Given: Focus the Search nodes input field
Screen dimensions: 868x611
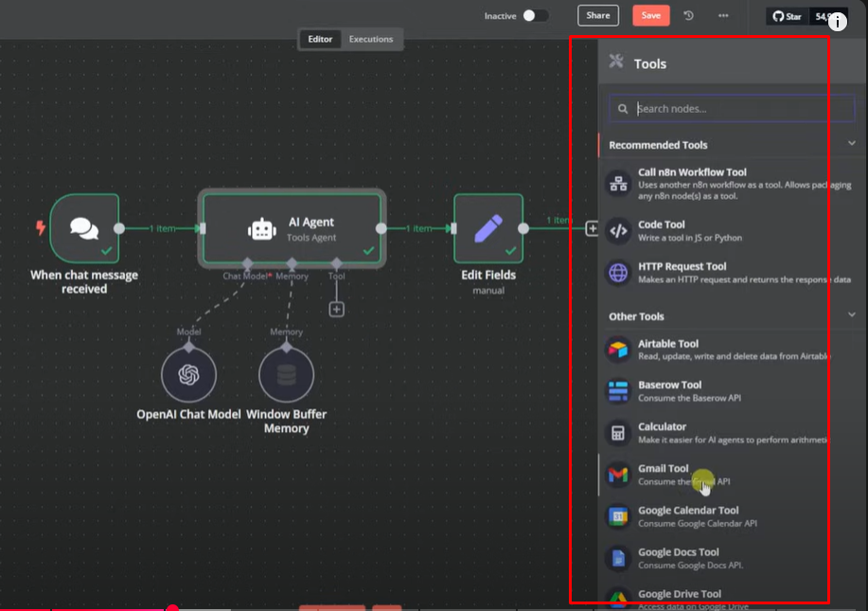Looking at the screenshot, I should (732, 109).
